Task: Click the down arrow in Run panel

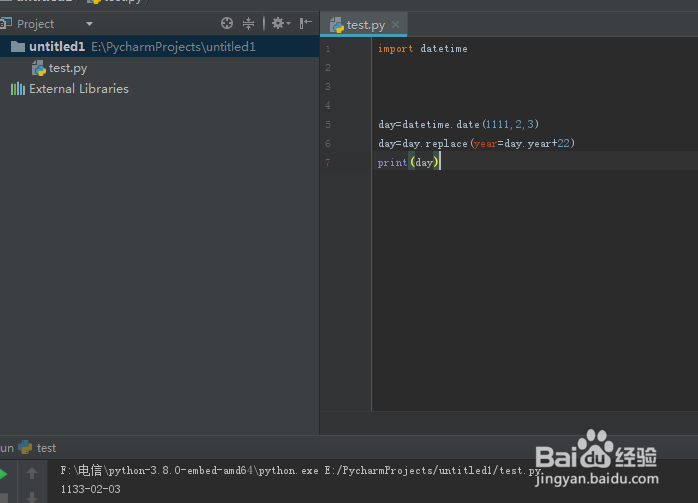Action: [x=32, y=497]
